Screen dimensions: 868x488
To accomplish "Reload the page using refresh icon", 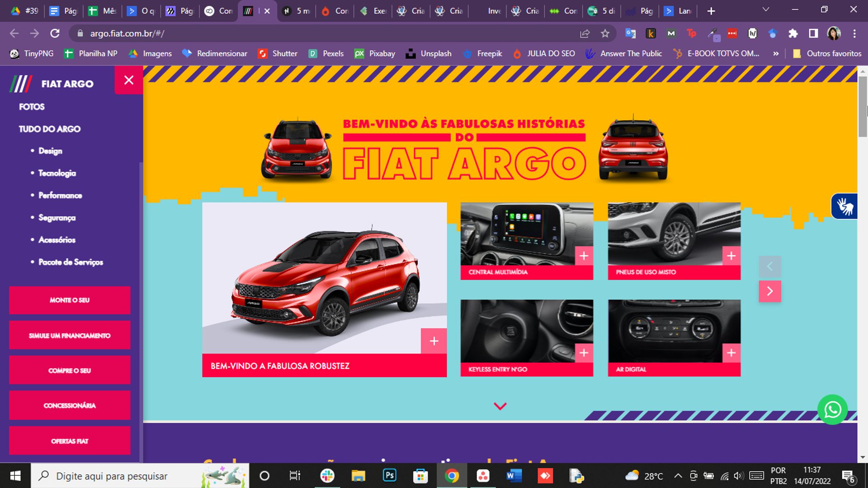I will 55,33.
